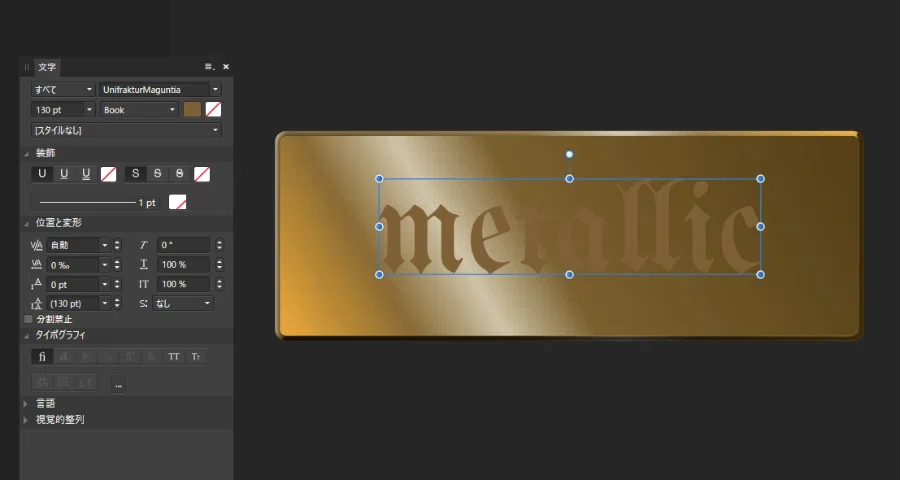Open the tracking 0 ‰ dropdown arrow
Screen dimensions: 900x480
[104, 265]
